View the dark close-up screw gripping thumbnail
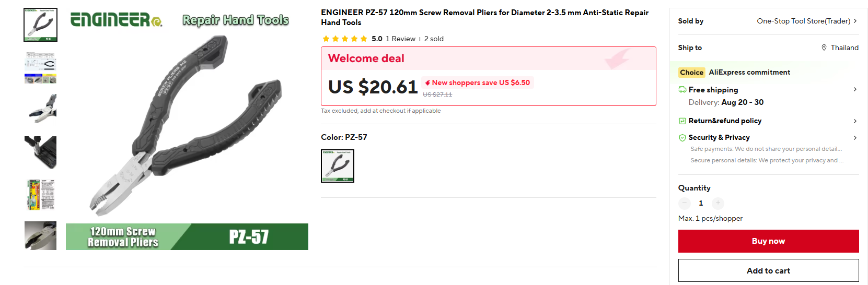The height and width of the screenshot is (285, 868). (x=41, y=152)
